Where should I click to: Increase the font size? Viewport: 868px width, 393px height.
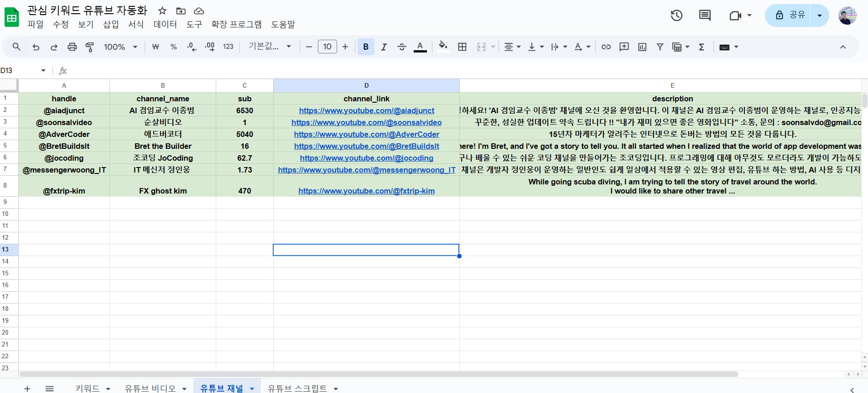click(x=345, y=47)
